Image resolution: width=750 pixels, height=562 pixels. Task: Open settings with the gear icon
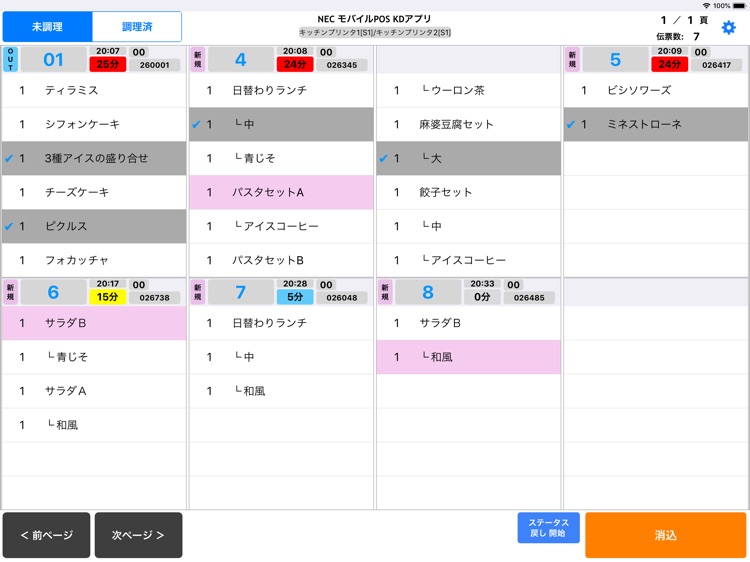pyautogui.click(x=728, y=28)
